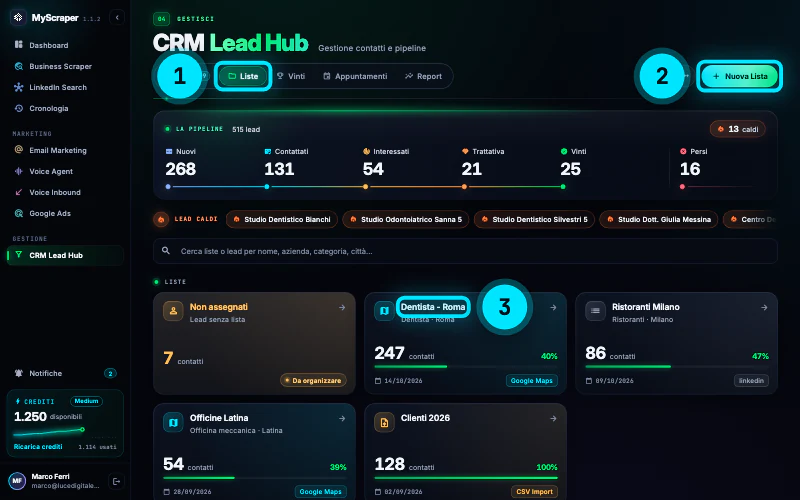Open hot lead Studio Dott. Giulia Messina
This screenshot has width=800, height=500.
659,219
